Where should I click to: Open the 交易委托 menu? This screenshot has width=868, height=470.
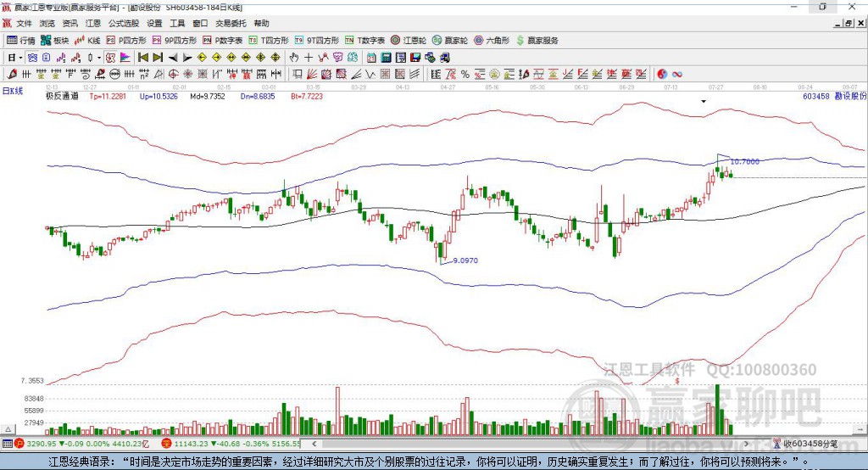[x=231, y=23]
